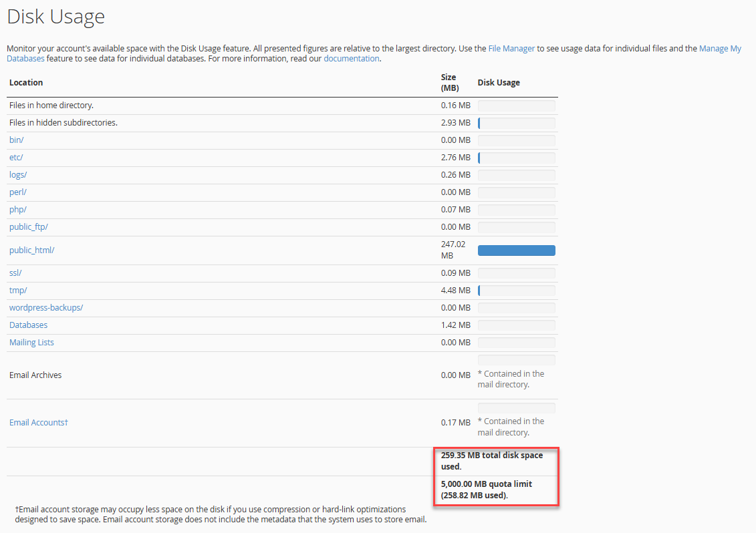
Task: Open the bin/ directory
Action: click(x=17, y=140)
